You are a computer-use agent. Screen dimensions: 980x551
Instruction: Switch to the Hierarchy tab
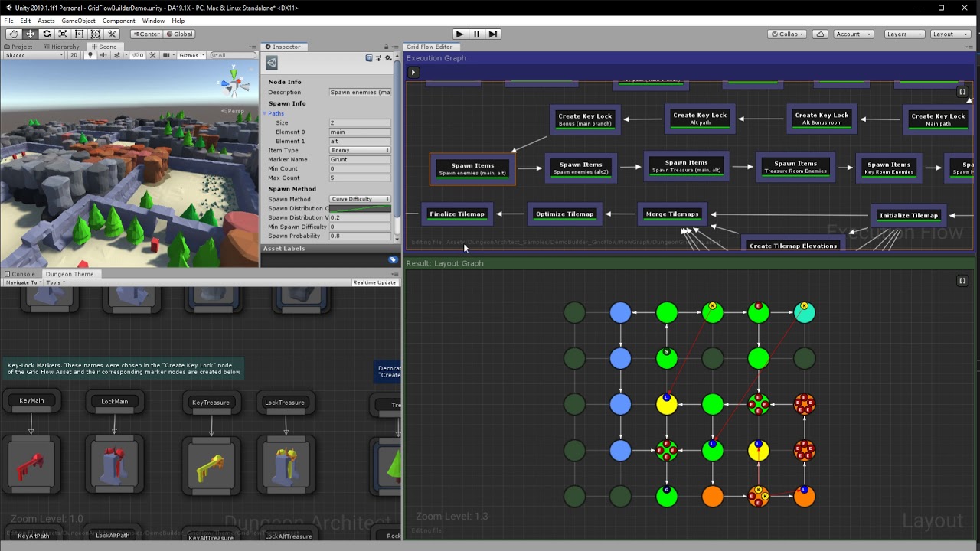[61, 47]
